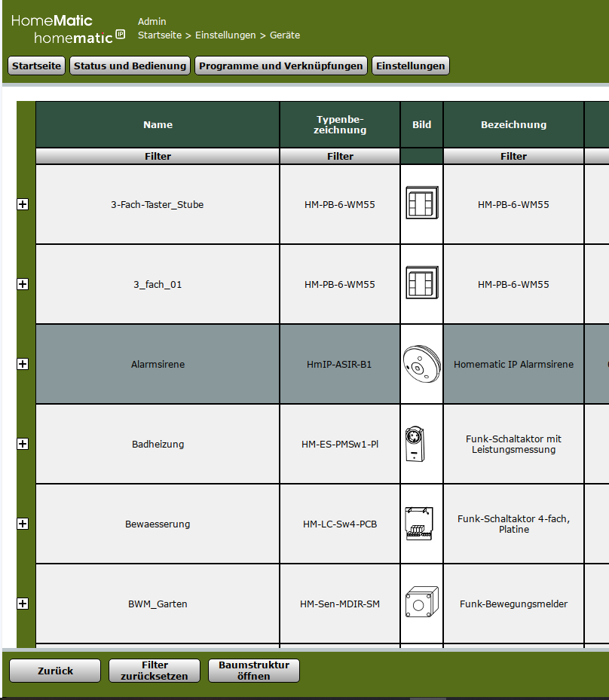Open the Startseite menu

click(x=37, y=66)
